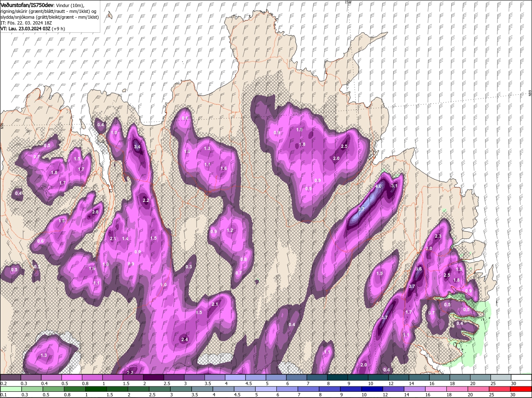This screenshot has height=398, width=532.
Task: Click the 15W longitude label at top
Action: pyautogui.click(x=348, y=2)
